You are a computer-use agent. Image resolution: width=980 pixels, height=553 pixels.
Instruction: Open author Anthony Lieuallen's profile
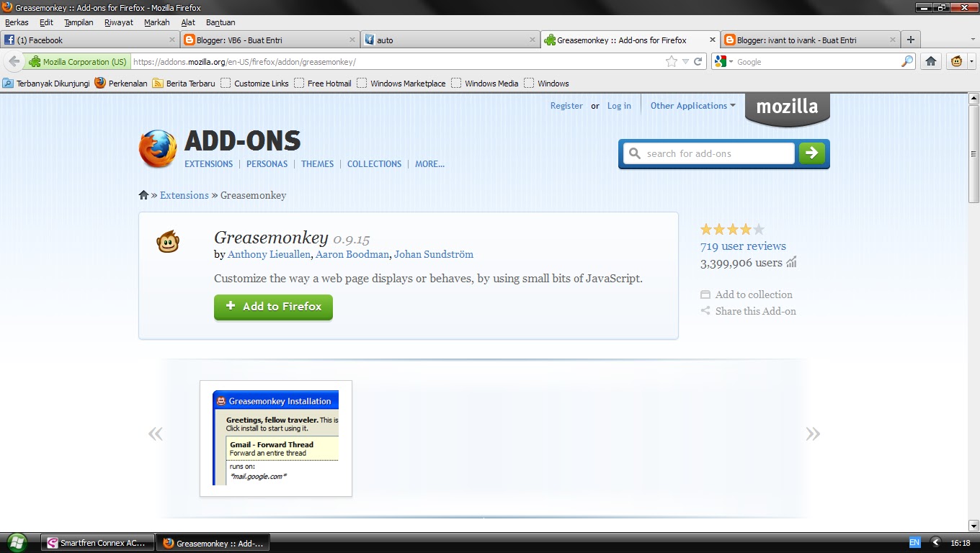(x=269, y=255)
